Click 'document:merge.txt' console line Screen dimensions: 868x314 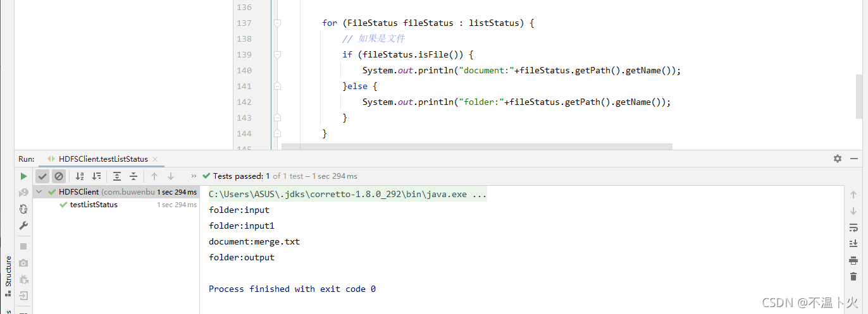pyautogui.click(x=254, y=241)
